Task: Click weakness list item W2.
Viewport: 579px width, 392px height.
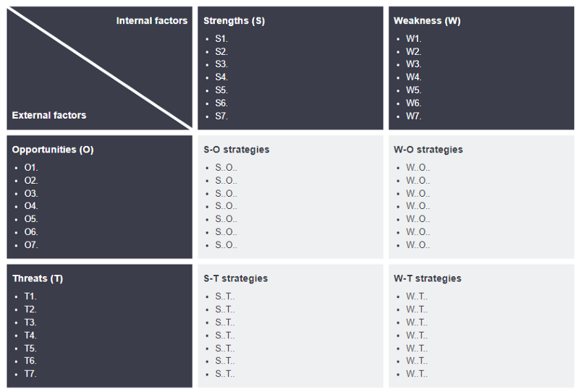Action: pyautogui.click(x=413, y=51)
